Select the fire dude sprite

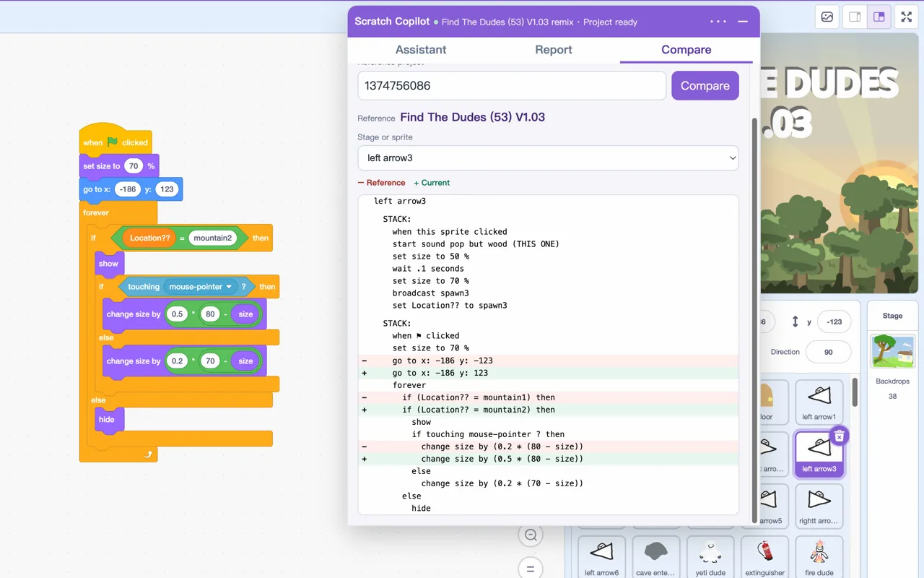(x=819, y=558)
